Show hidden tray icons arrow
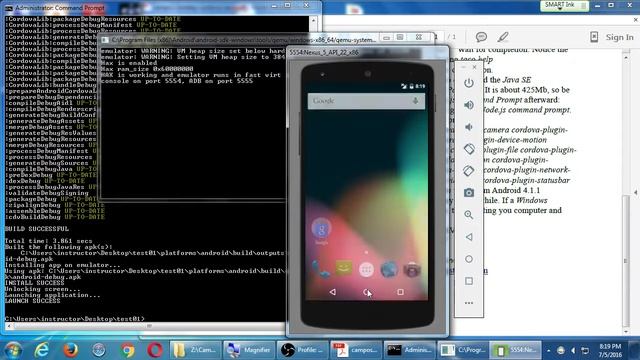The height and width of the screenshot is (360, 640). pos(548,350)
